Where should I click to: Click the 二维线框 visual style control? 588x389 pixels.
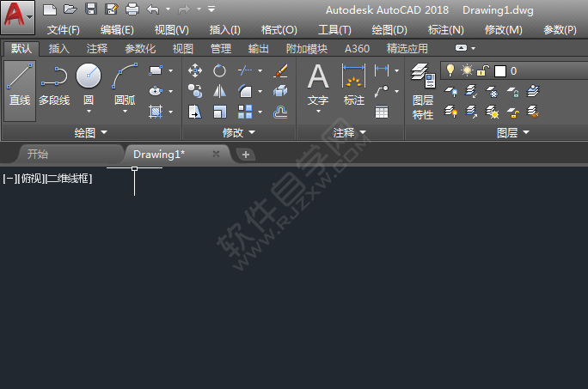click(69, 179)
